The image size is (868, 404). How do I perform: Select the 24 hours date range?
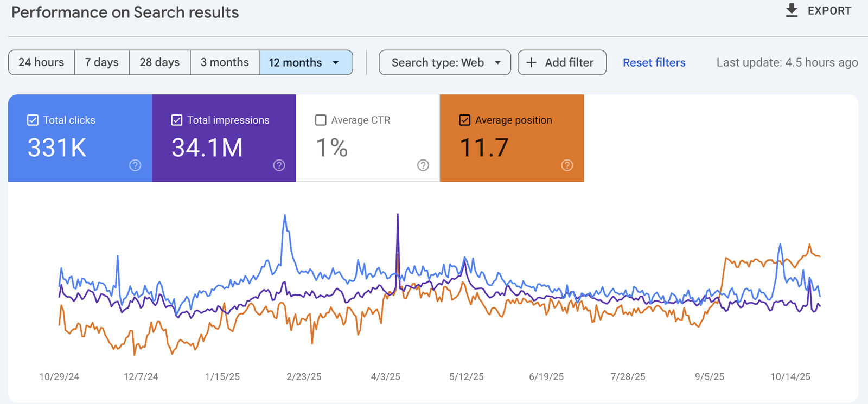pos(41,63)
